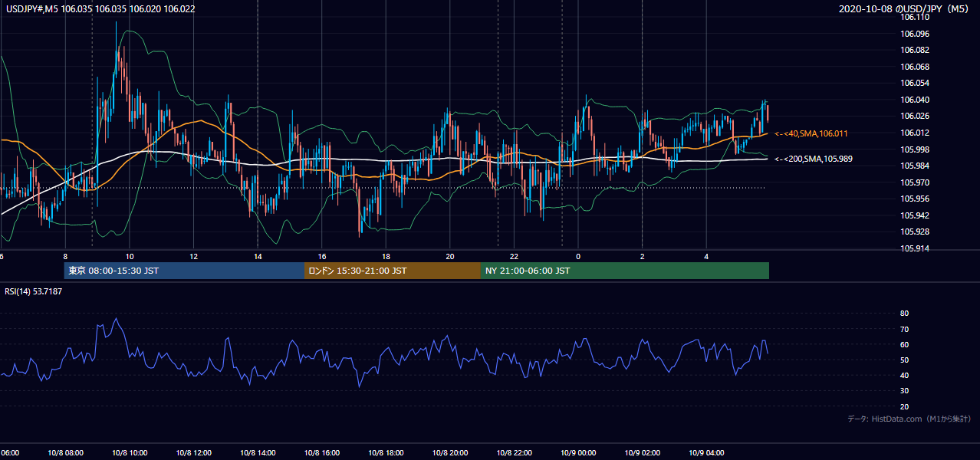Click price axis label 106.110
Viewport: 980px width, 460px height.
(x=916, y=18)
